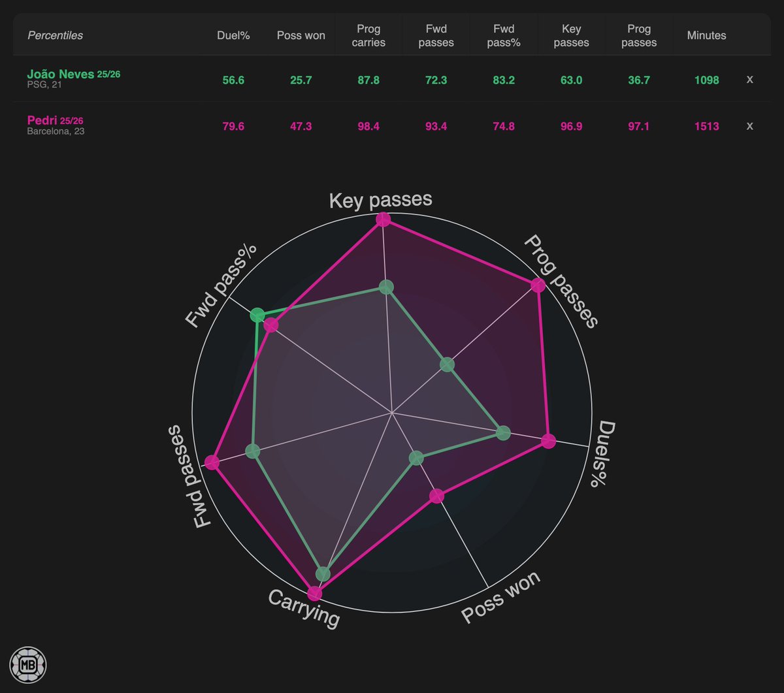Select Pedri Prog carries value 98.4
This screenshot has height=693, width=784.
[x=369, y=126]
